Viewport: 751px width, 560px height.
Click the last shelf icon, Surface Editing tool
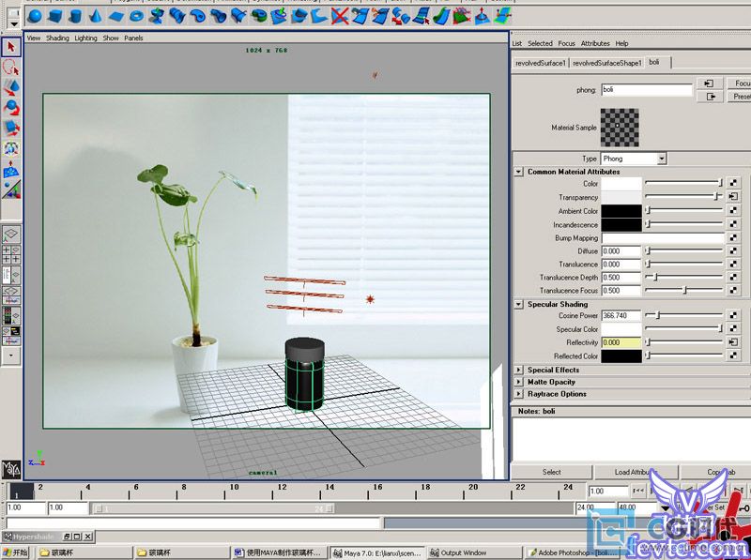pyautogui.click(x=503, y=17)
